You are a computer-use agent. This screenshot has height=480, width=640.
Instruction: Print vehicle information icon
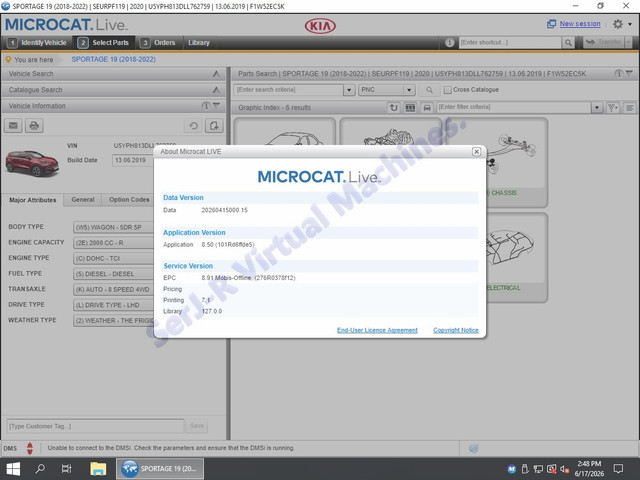tap(34, 125)
